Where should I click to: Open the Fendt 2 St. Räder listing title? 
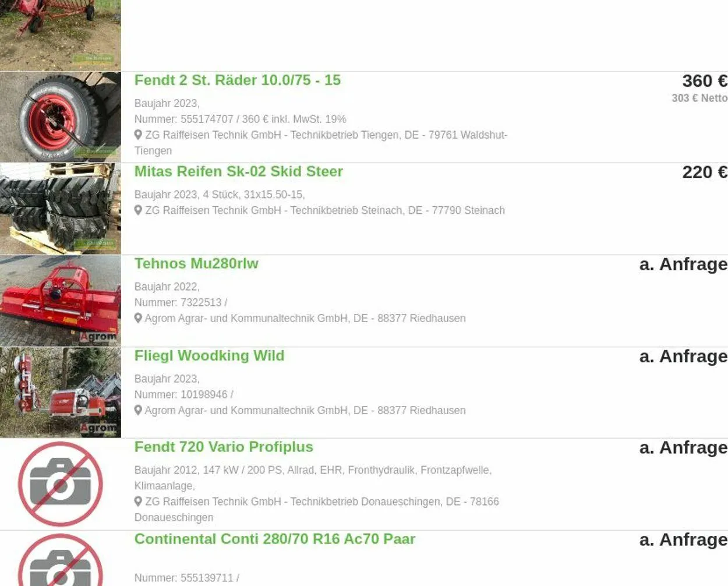point(237,80)
